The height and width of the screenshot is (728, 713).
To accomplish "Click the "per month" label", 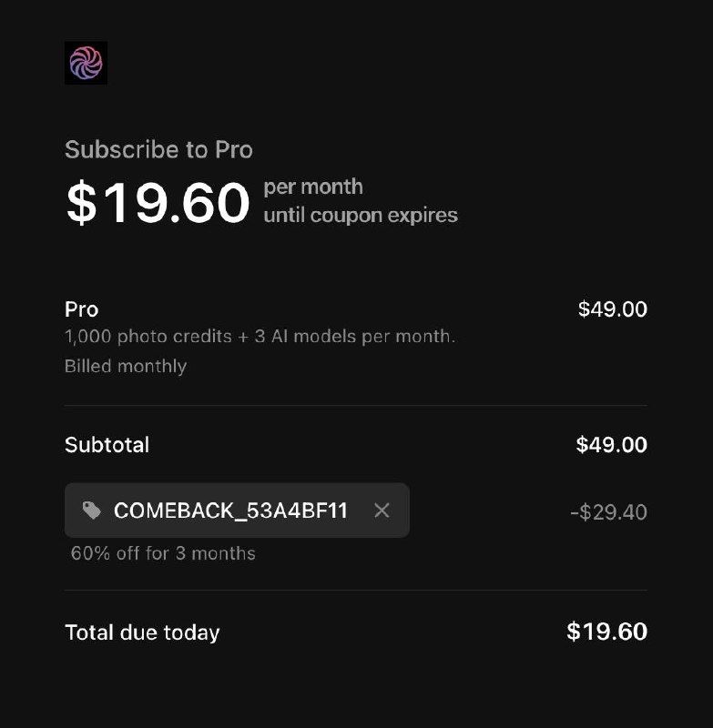I will 313,187.
